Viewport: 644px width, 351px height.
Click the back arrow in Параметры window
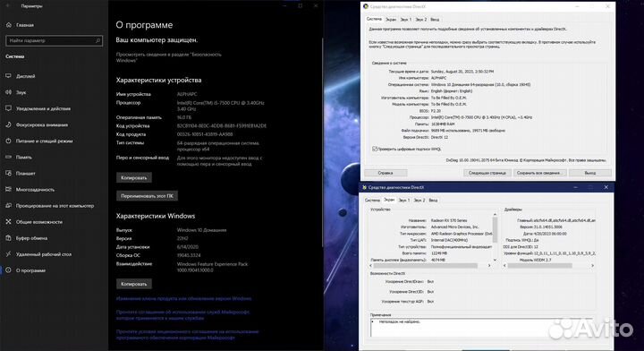(x=8, y=6)
